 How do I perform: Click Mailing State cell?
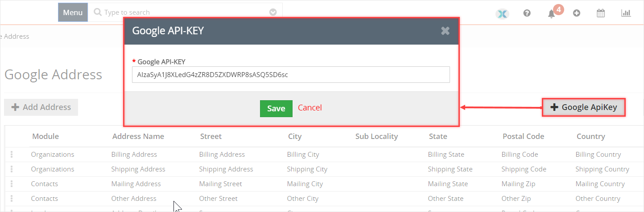coord(448,184)
